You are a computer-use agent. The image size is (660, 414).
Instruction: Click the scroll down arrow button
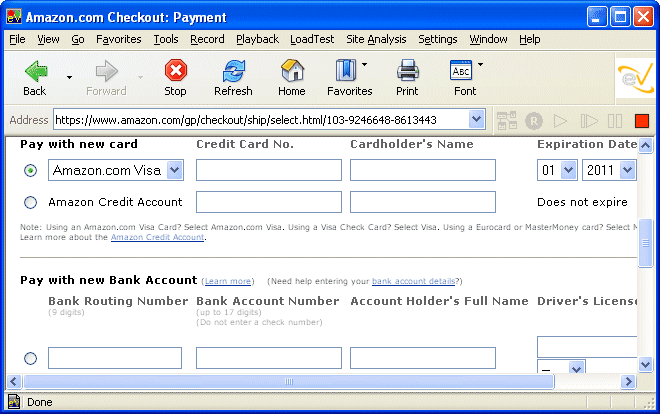click(645, 364)
